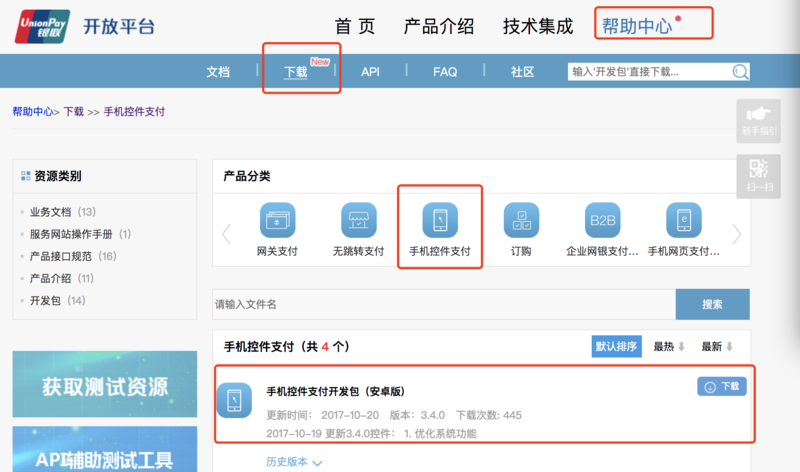The image size is (800, 472).
Task: Open the 首页 top menu
Action: click(x=355, y=26)
